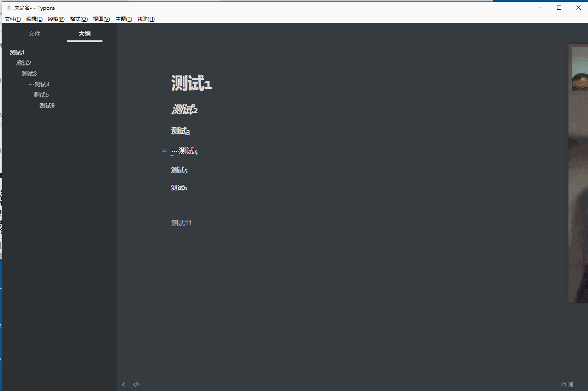This screenshot has width=588, height=391.
Task: Open the word count 21 词 indicator
Action: point(567,384)
